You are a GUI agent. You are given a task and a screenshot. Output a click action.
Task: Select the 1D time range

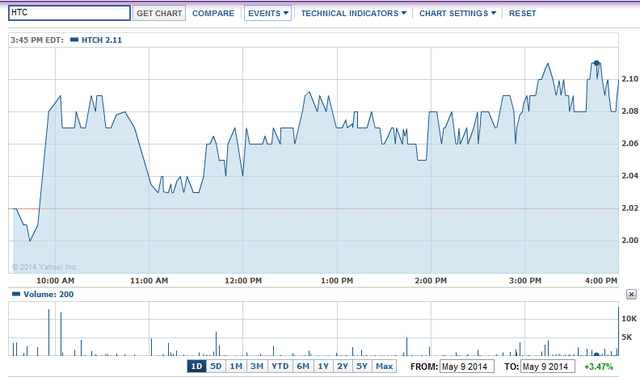(x=197, y=366)
